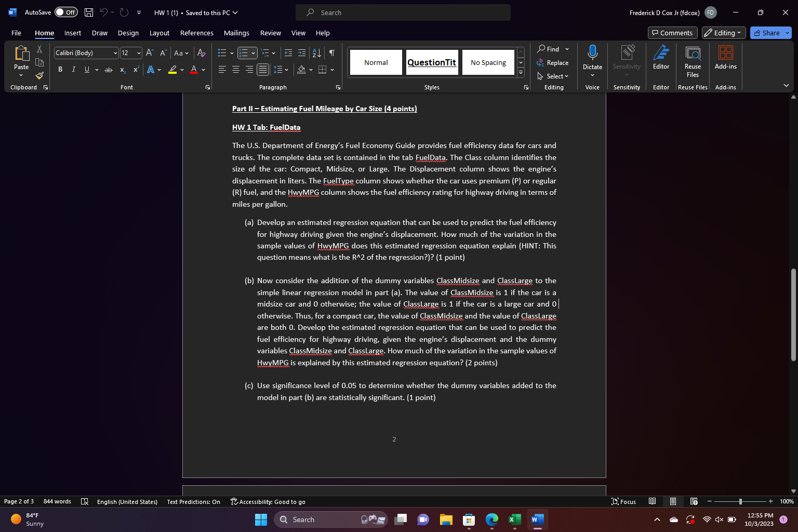Screen dimensions: 798x532
Task: Increase font size with grow icon
Action: (x=150, y=53)
